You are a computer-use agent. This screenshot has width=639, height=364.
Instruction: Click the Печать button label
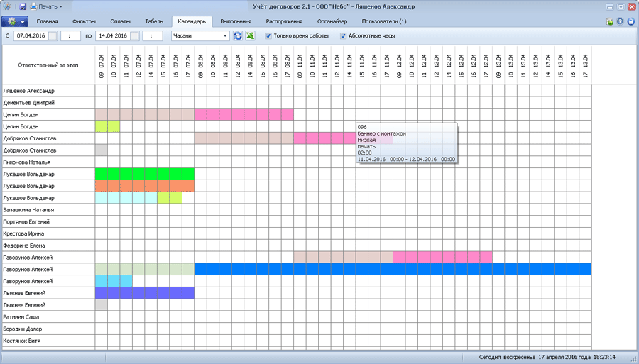coord(48,6)
